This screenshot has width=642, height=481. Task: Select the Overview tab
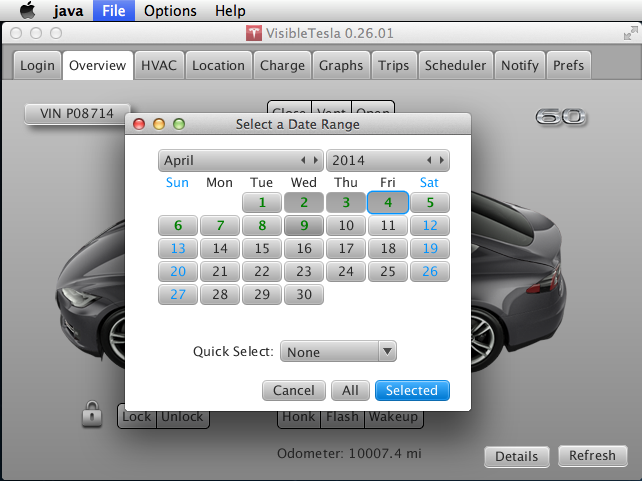click(x=97, y=65)
